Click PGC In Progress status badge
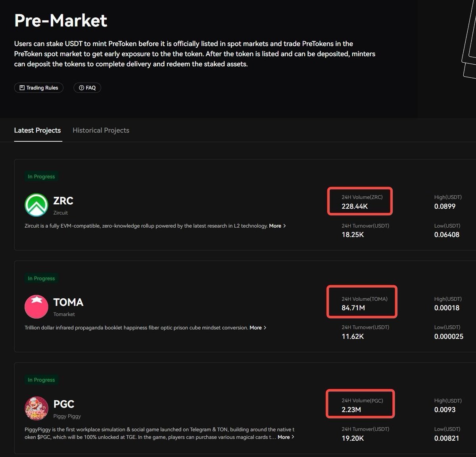Viewport: 476px width, 457px height. 41,380
